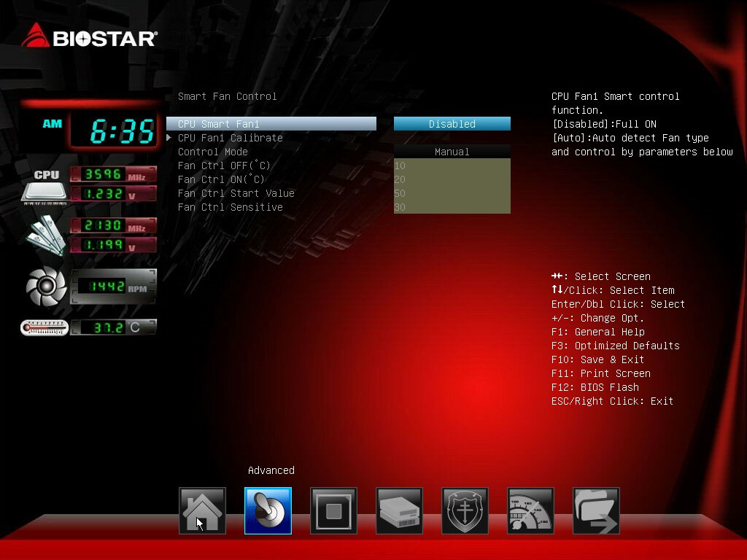The image size is (747, 560).
Task: Open the Boot drive icon
Action: [x=399, y=510]
